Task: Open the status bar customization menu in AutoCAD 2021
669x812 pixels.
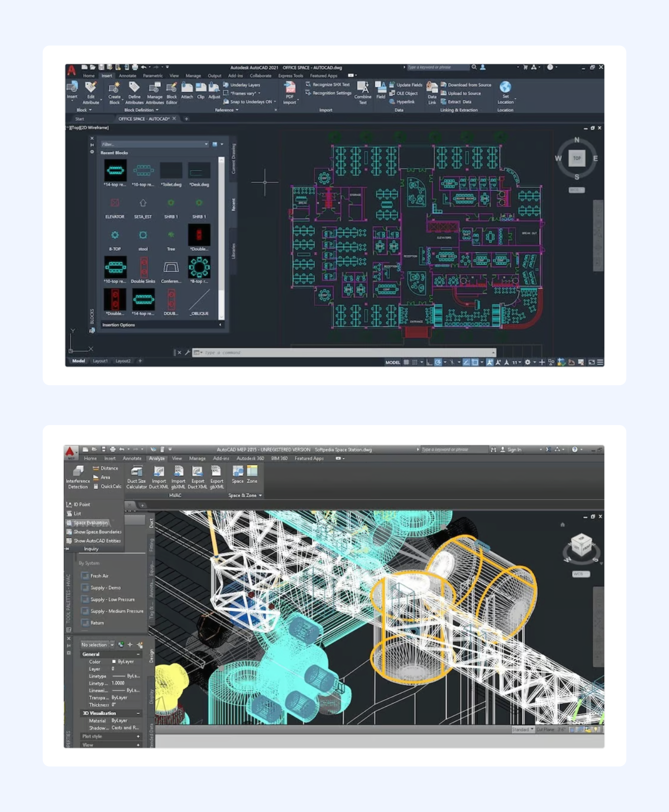Action: pyautogui.click(x=600, y=362)
